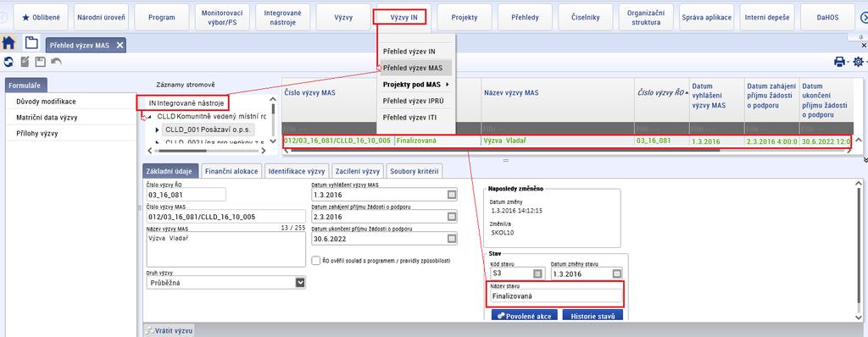Click the home icon below Oblíbené

[8, 43]
